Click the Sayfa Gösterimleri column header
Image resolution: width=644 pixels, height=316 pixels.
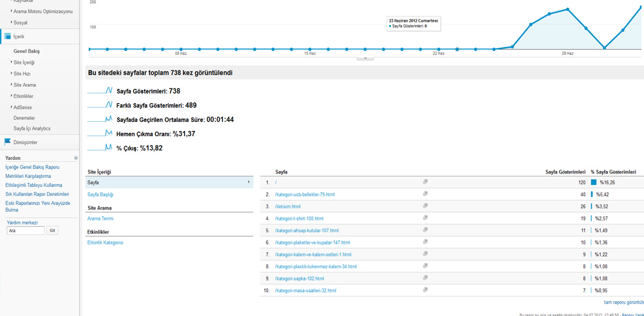[x=565, y=171]
